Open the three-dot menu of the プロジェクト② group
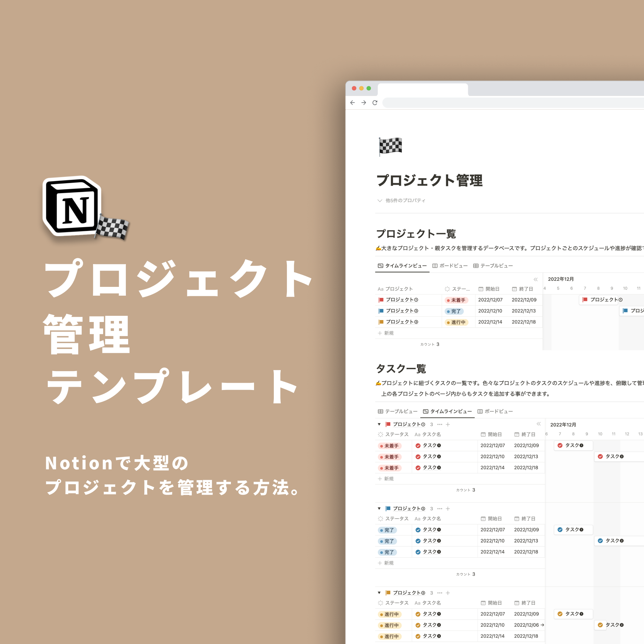Screen dimensions: 644x644 440,509
